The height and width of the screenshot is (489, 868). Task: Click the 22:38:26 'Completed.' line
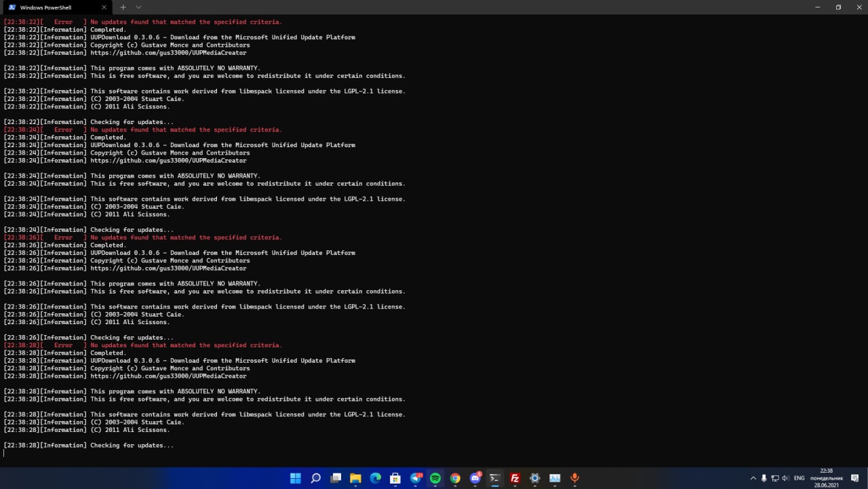point(64,246)
